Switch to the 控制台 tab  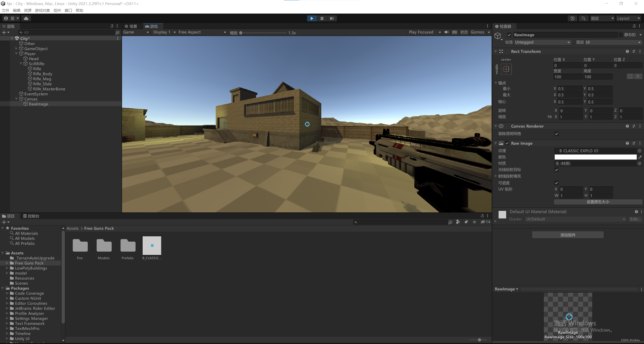coord(31,216)
